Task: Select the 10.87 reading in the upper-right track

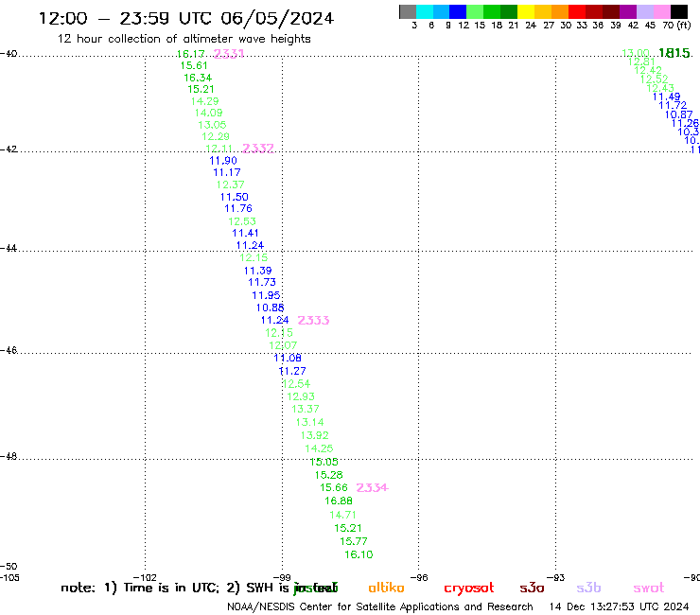Action: pyautogui.click(x=679, y=114)
